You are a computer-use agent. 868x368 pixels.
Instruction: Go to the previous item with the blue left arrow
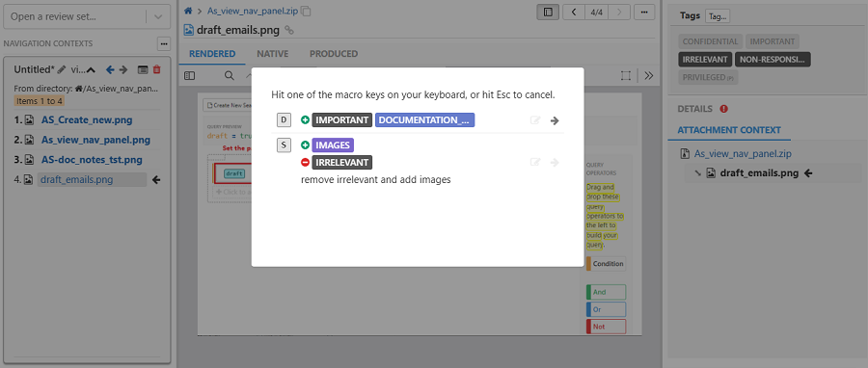click(110, 69)
